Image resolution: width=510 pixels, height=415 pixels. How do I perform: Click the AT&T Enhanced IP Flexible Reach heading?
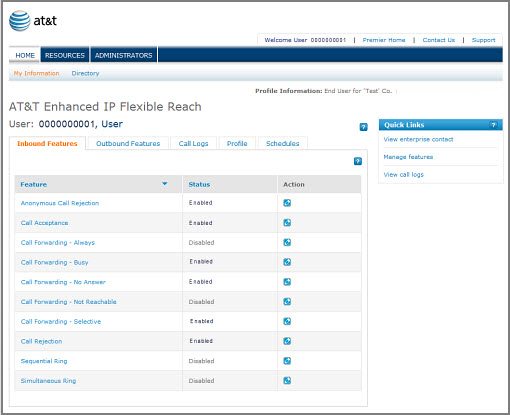pos(105,107)
